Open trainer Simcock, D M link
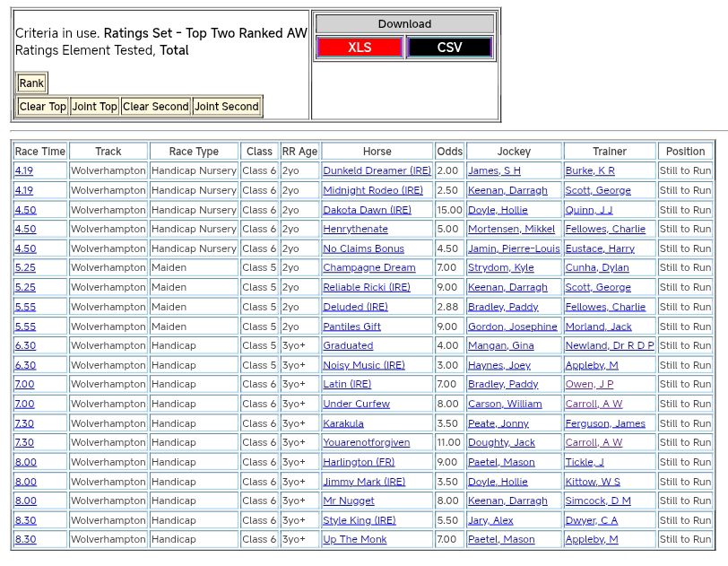The height and width of the screenshot is (566, 728). tap(598, 501)
